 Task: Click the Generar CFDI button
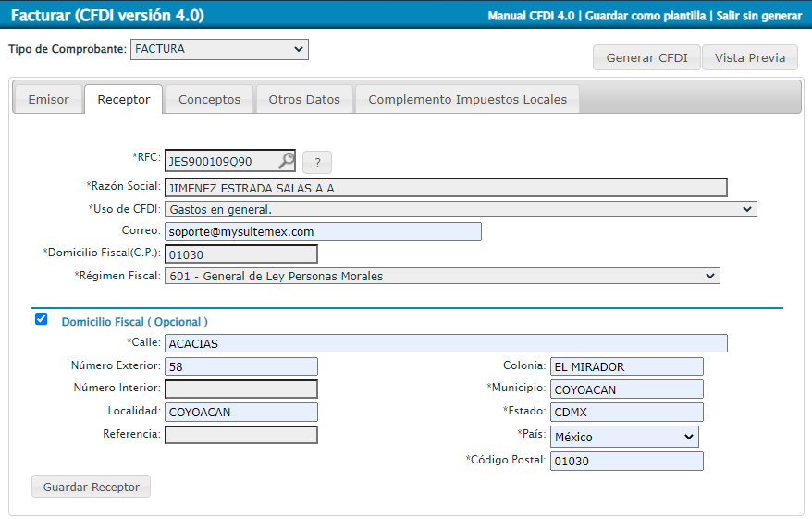646,57
